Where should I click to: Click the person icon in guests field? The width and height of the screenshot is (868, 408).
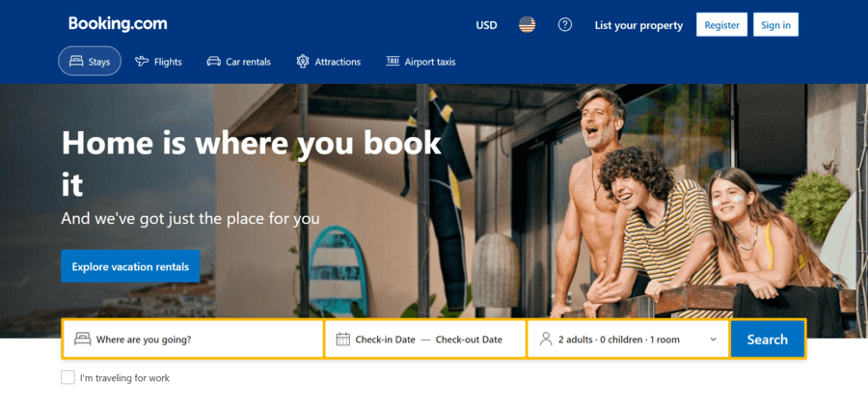[546, 339]
